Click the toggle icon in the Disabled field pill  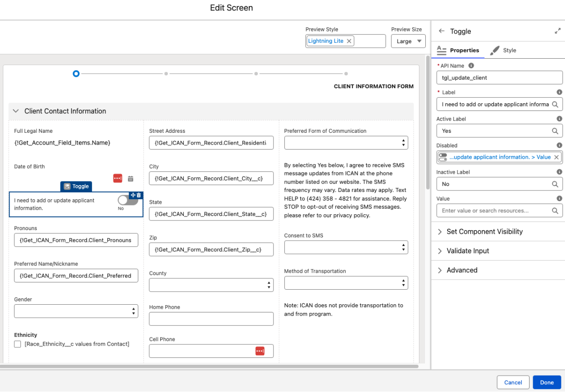[x=443, y=157]
